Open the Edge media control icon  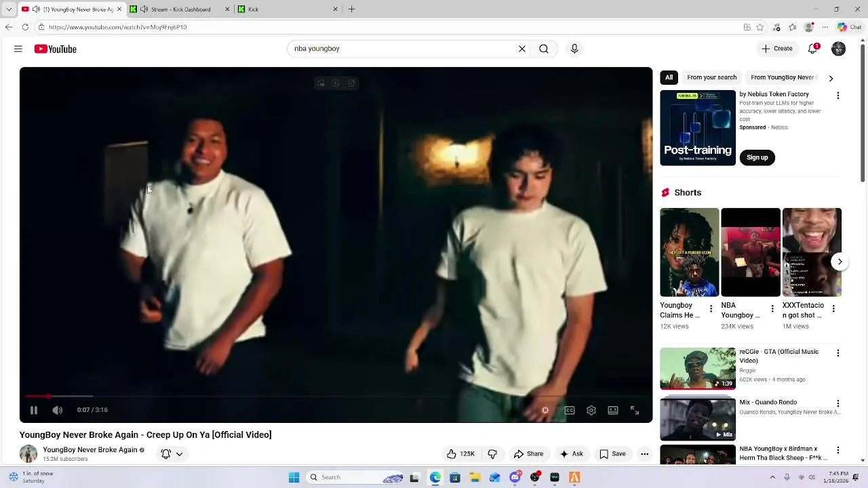(776, 27)
